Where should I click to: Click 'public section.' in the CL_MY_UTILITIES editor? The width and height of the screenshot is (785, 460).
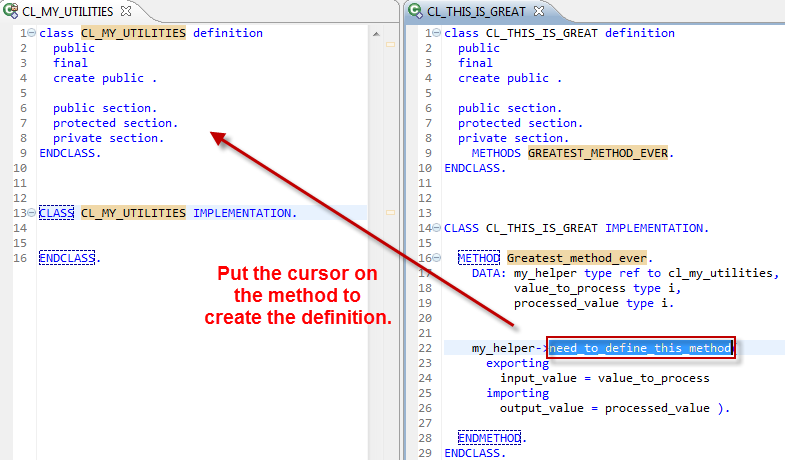(105, 108)
